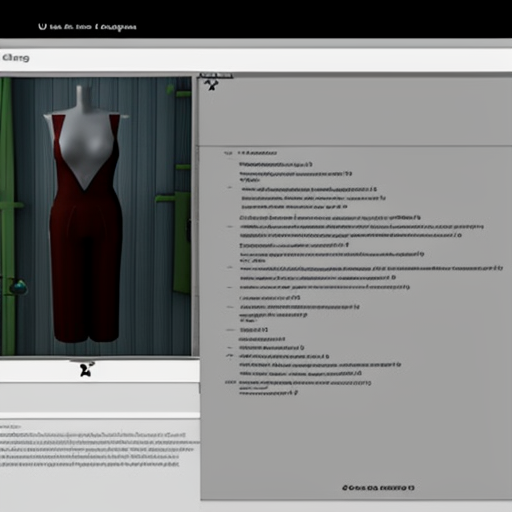Click the small dark tab above the tools icon
The width and height of the screenshot is (512, 512).
click(x=216, y=75)
